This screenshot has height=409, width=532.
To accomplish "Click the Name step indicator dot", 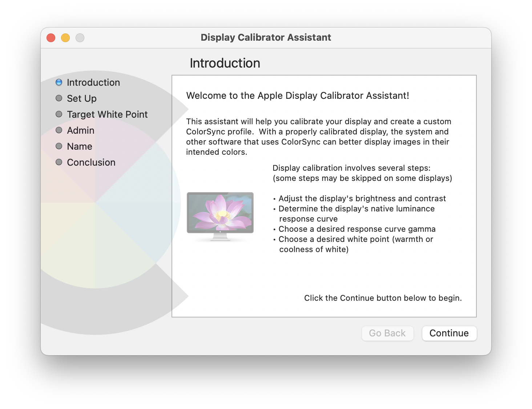I will click(59, 146).
